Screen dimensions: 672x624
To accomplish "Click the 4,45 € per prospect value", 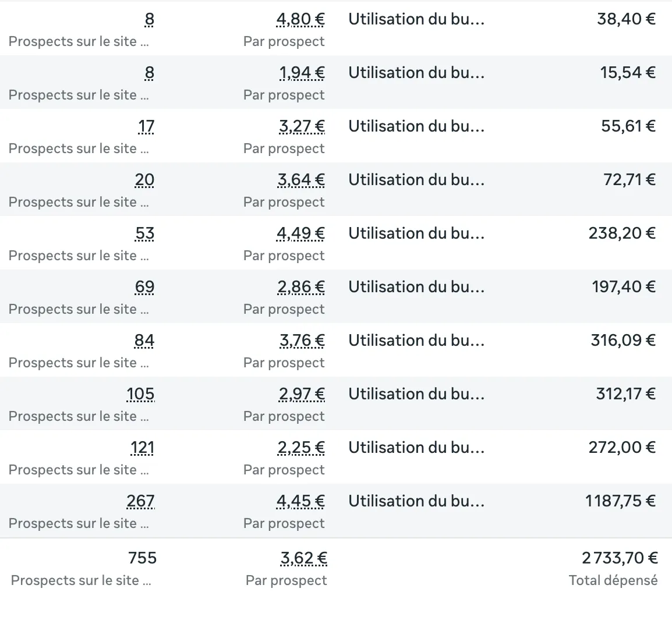I will point(300,501).
